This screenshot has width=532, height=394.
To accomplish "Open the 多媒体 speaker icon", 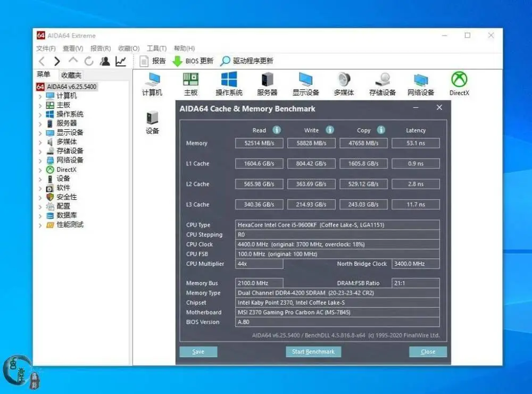I will [x=344, y=80].
